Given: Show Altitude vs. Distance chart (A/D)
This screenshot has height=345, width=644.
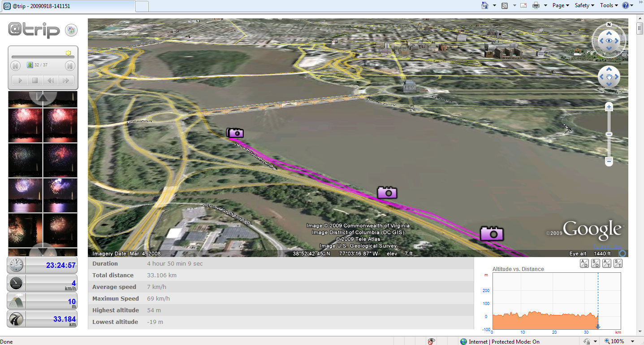Looking at the screenshot, I should [x=584, y=263].
